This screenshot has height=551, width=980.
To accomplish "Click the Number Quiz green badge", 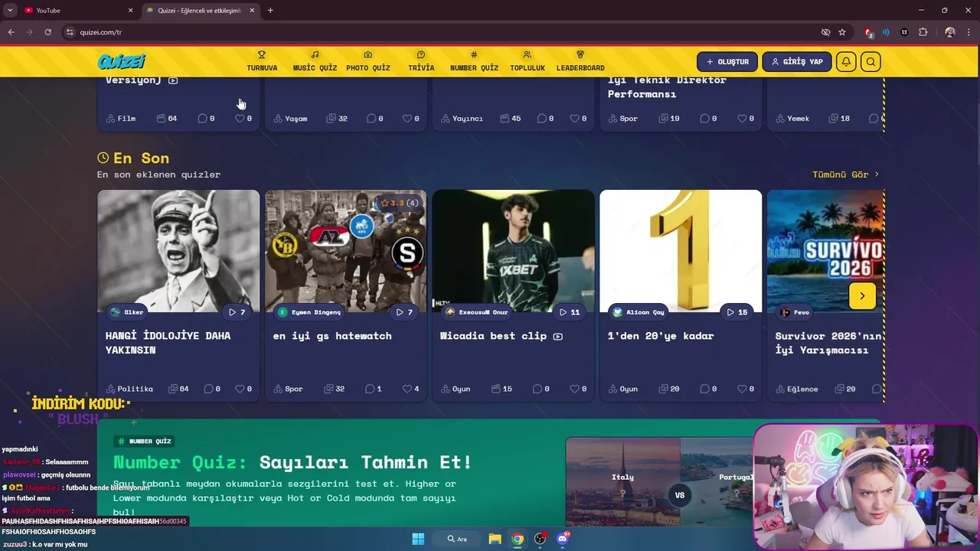I will tap(144, 442).
